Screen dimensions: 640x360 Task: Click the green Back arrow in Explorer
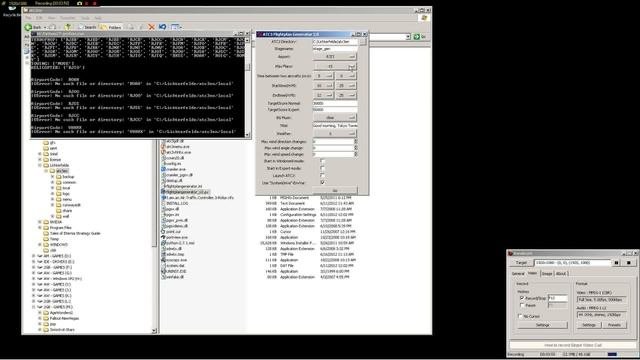pos(28,27)
